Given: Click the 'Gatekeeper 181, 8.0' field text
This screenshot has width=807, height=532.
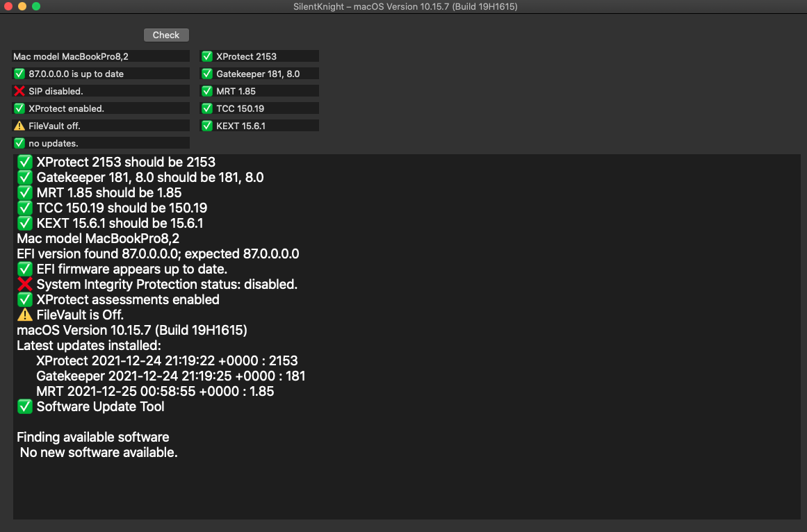Looking at the screenshot, I should pos(258,74).
